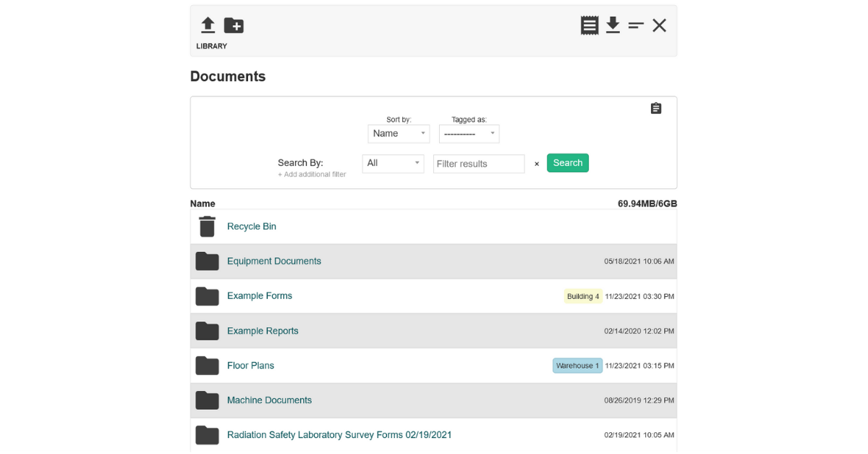Click the green Search button
Viewport: 868px width, 454px height.
coord(568,163)
